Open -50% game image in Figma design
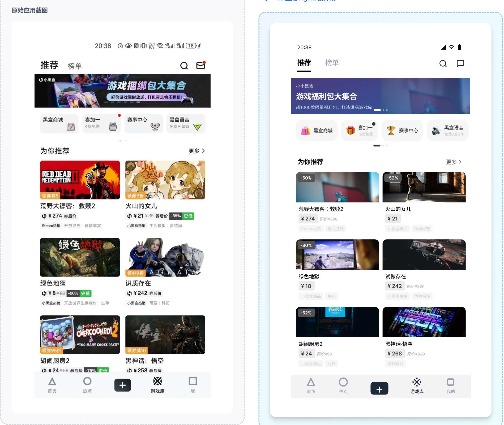The image size is (504, 425). (337, 187)
